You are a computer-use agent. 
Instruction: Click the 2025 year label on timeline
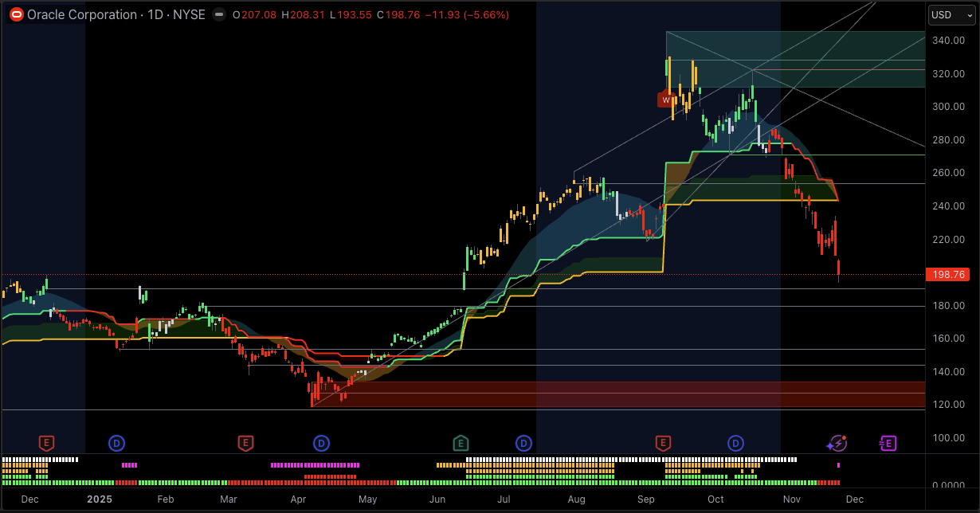click(99, 499)
